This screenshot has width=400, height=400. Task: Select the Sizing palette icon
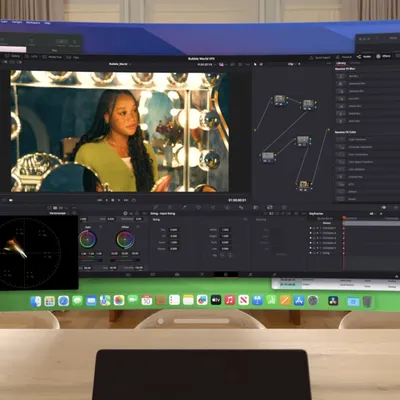270,207
